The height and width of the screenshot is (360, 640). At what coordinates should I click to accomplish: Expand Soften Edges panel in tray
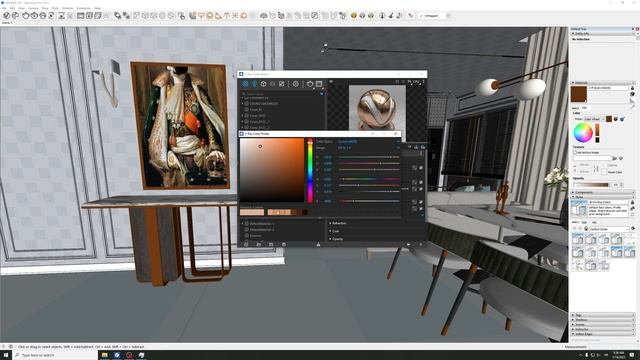click(x=603, y=334)
